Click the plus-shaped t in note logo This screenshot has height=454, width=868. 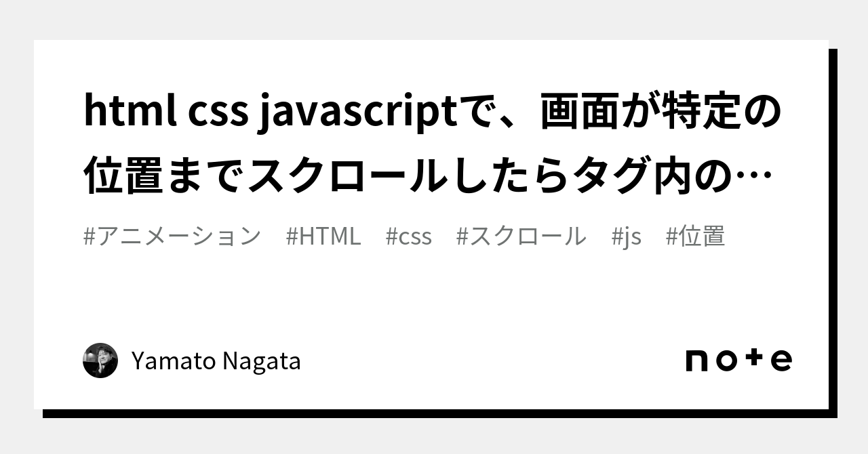[x=754, y=359]
